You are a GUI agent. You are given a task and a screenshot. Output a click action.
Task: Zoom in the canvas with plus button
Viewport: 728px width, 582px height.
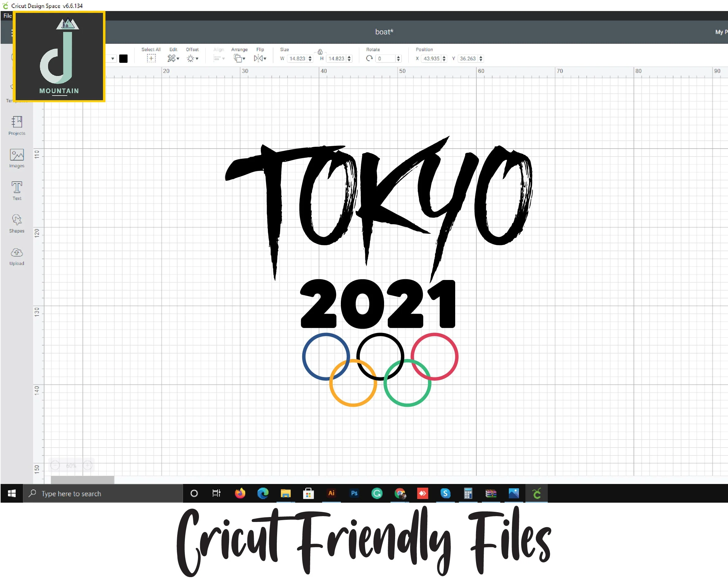point(87,466)
